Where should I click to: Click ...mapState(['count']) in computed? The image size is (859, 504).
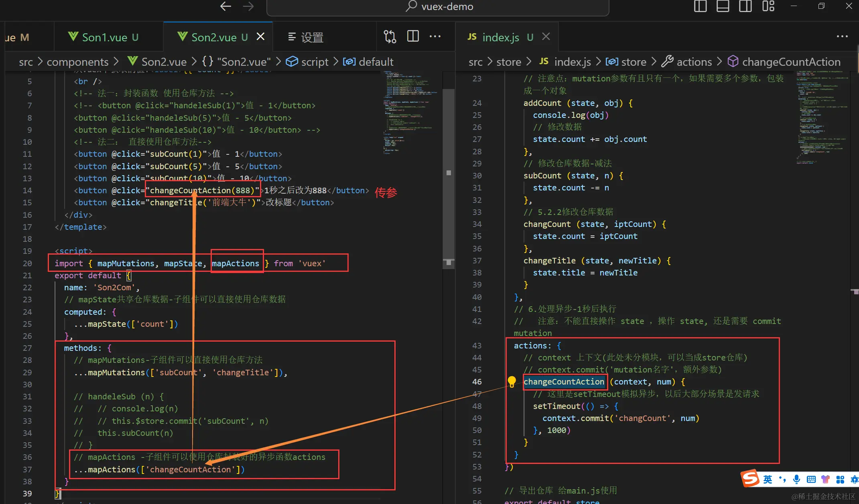pyautogui.click(x=126, y=324)
